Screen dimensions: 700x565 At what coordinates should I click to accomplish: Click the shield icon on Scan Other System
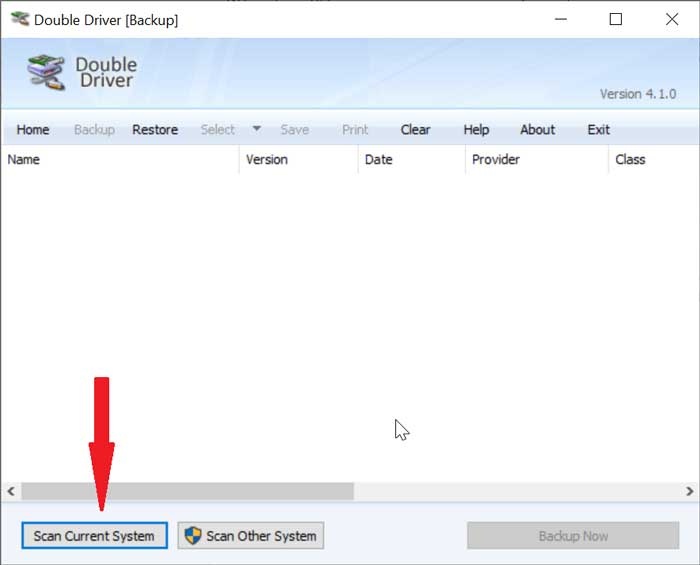coord(193,535)
